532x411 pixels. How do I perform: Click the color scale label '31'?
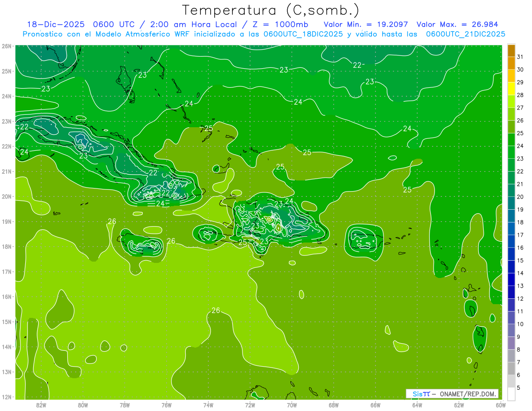coord(520,57)
